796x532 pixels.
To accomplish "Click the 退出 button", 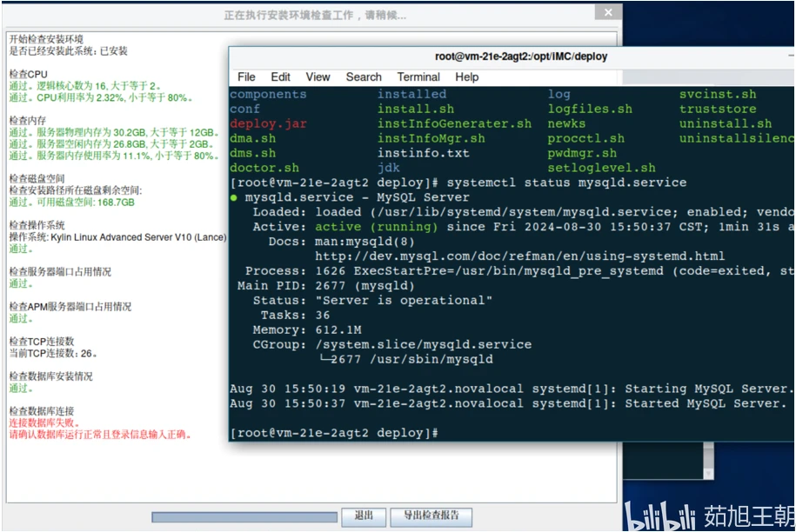I will coord(364,516).
